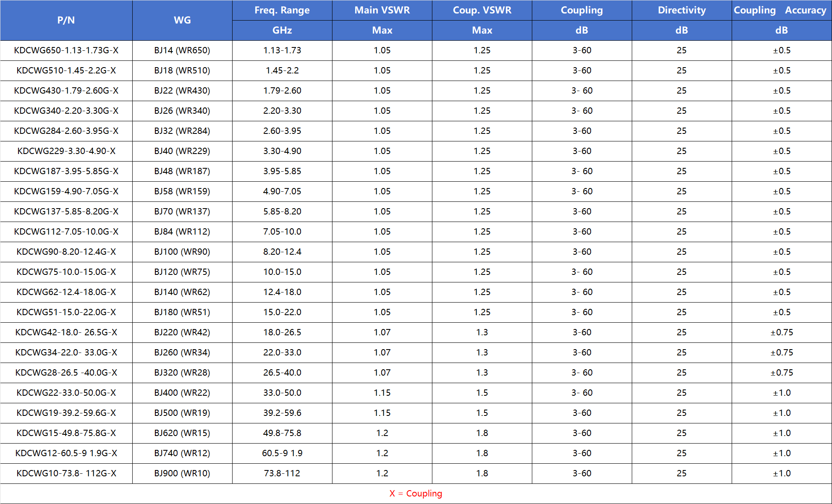Image resolution: width=832 pixels, height=504 pixels.
Task: Click the GHz unit subheader
Action: point(282,30)
